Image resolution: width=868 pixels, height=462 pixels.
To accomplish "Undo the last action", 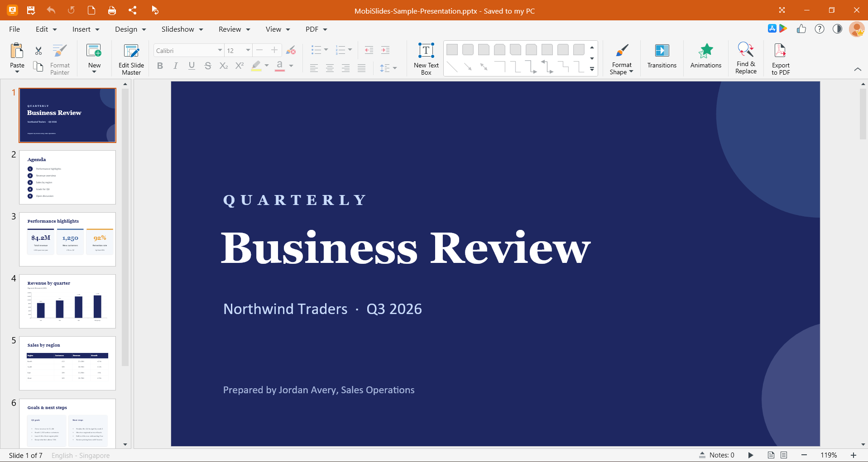I will (x=51, y=10).
